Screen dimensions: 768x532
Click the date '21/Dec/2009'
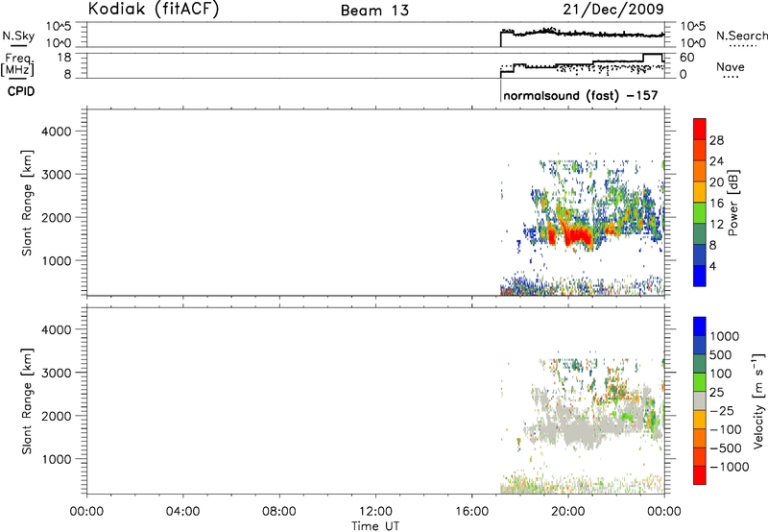pos(612,9)
